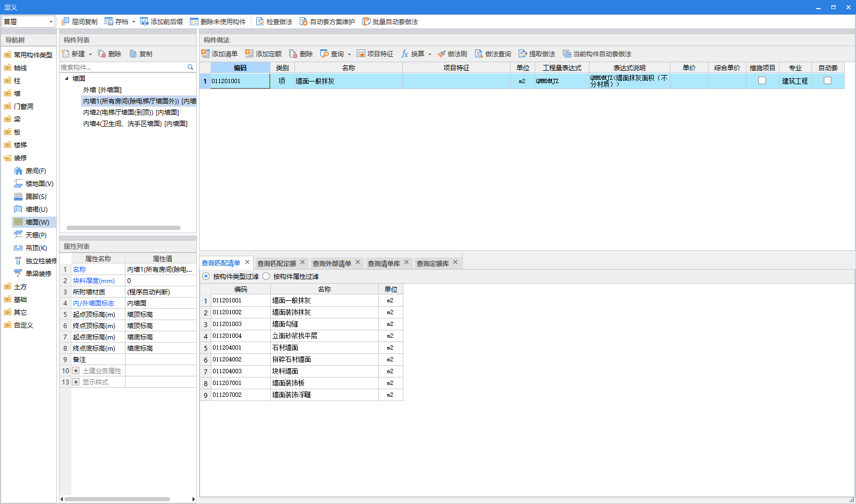Click the 检查做法 icon
Image resolution: width=856 pixels, height=504 pixels.
point(260,21)
